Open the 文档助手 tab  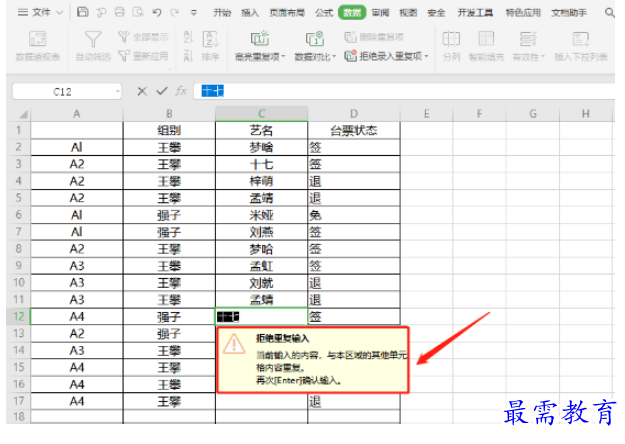(569, 13)
